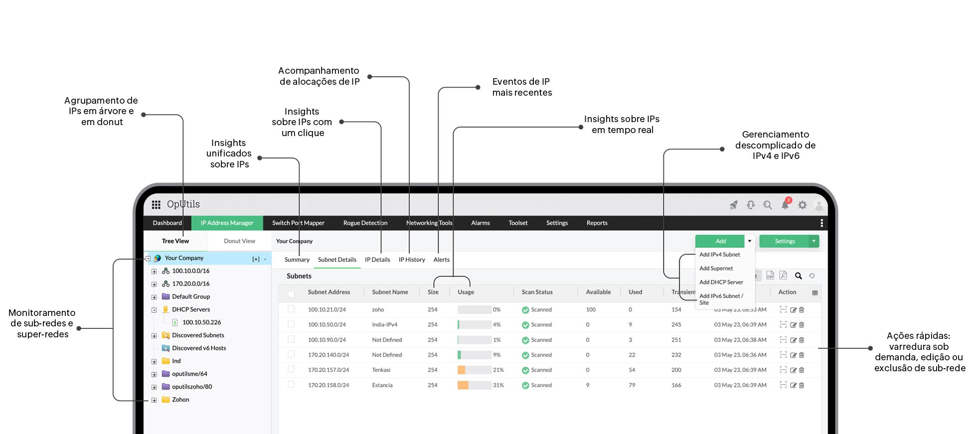The width and height of the screenshot is (980, 434).
Task: Choose Add IPv4 Subnet from menu
Action: pos(725,255)
